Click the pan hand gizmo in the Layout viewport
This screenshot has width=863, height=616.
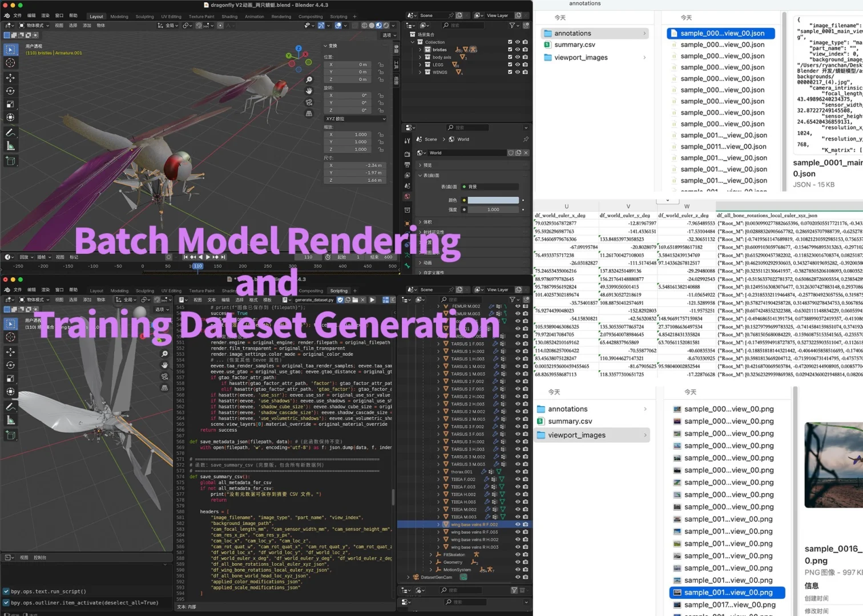tap(309, 91)
